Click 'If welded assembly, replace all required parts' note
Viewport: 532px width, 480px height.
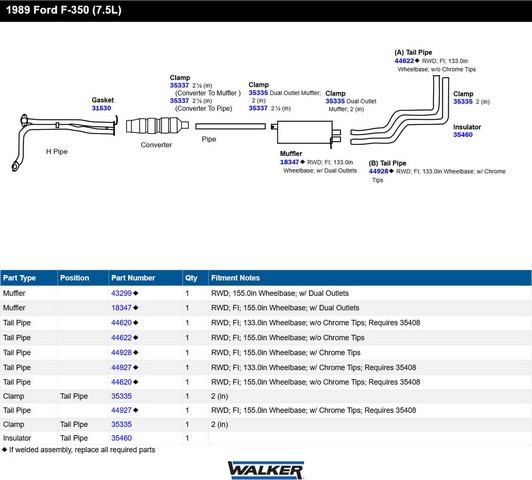point(82,450)
